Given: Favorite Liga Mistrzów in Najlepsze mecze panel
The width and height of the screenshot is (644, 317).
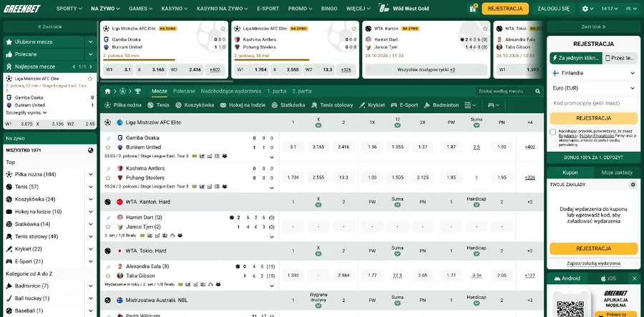Looking at the screenshot, I should click(x=90, y=79).
